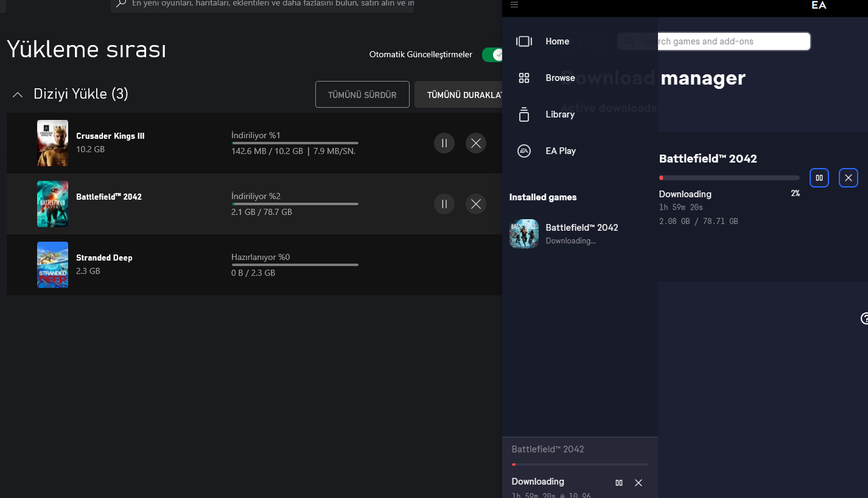Click the EA Play logo icon
The height and width of the screenshot is (498, 868).
pos(524,151)
